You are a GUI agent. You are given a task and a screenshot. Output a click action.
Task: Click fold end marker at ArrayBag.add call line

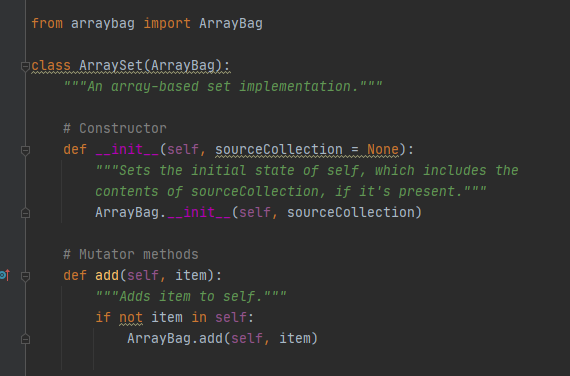point(25,339)
